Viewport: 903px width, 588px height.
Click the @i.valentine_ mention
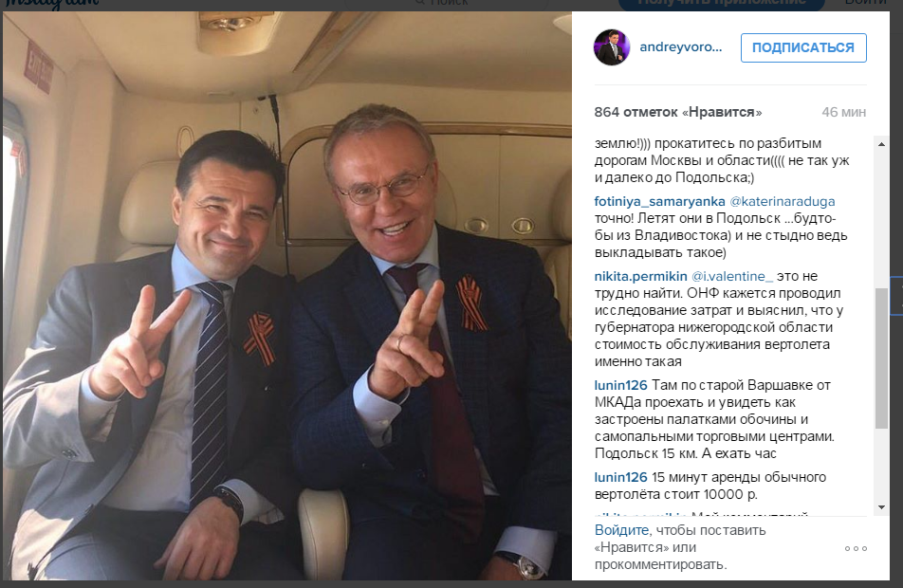[x=732, y=276]
